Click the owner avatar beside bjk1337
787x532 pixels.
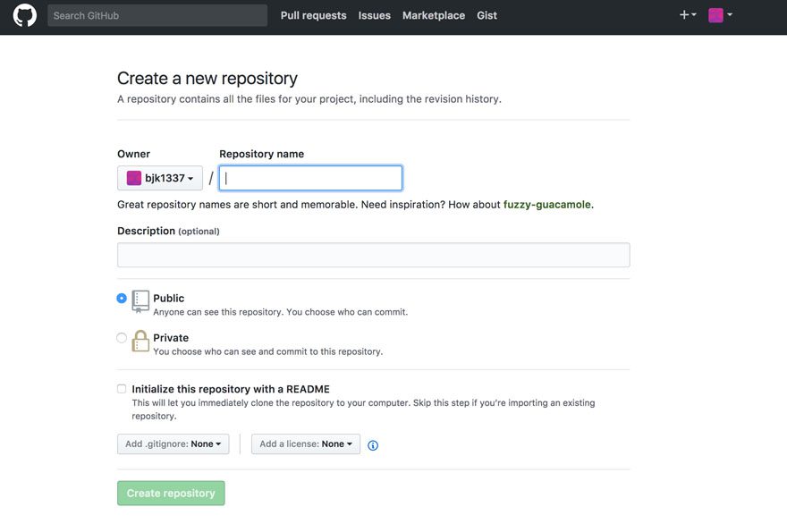[x=134, y=178]
